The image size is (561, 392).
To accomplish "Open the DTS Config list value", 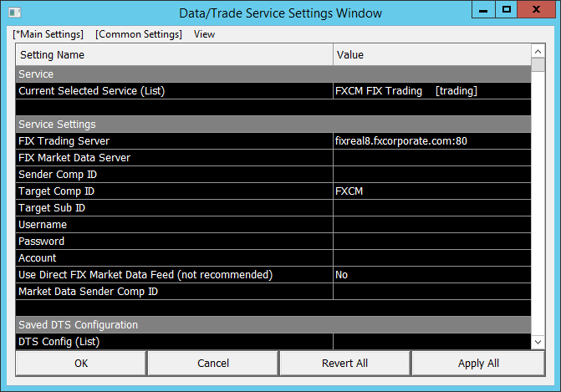I will pyautogui.click(x=432, y=342).
